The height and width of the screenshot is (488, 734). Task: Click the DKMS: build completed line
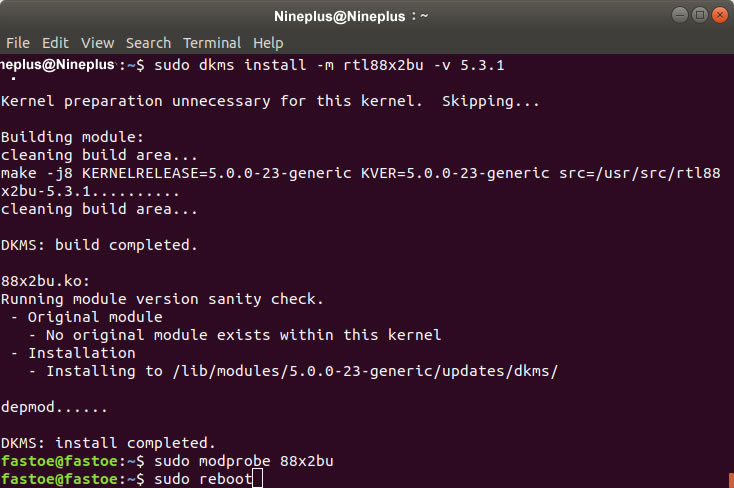[99, 245]
